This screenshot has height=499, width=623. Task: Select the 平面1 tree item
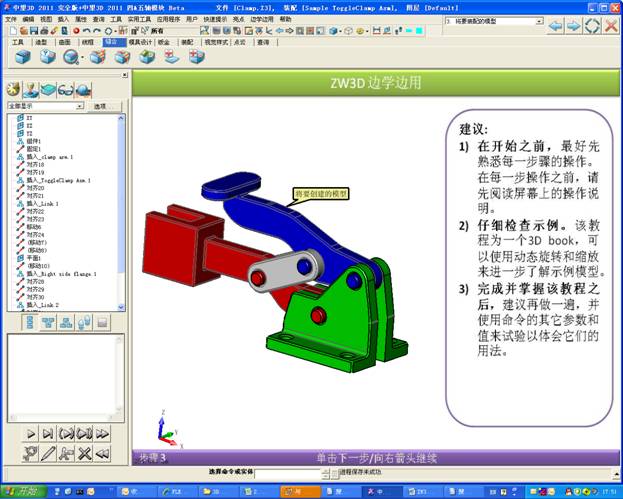click(x=29, y=258)
